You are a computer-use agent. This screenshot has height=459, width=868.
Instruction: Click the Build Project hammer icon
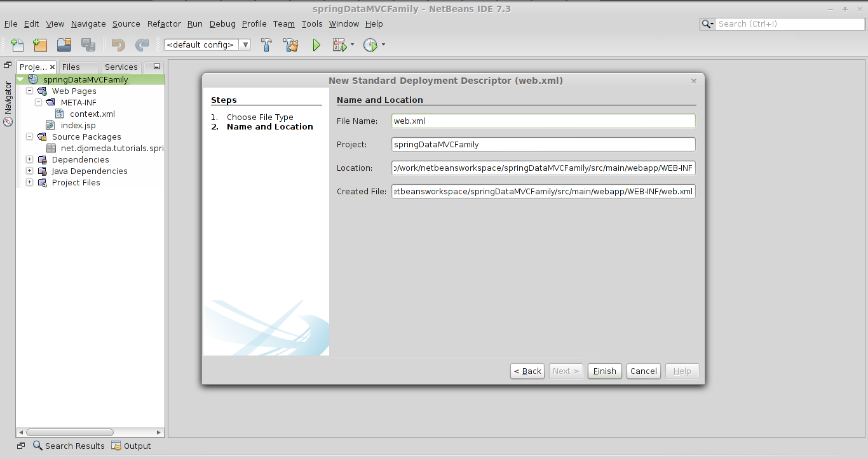pos(267,45)
